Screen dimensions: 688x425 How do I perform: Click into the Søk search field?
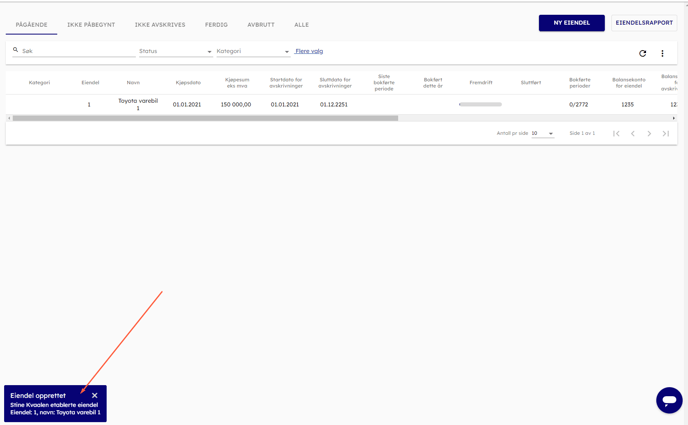[x=78, y=51]
